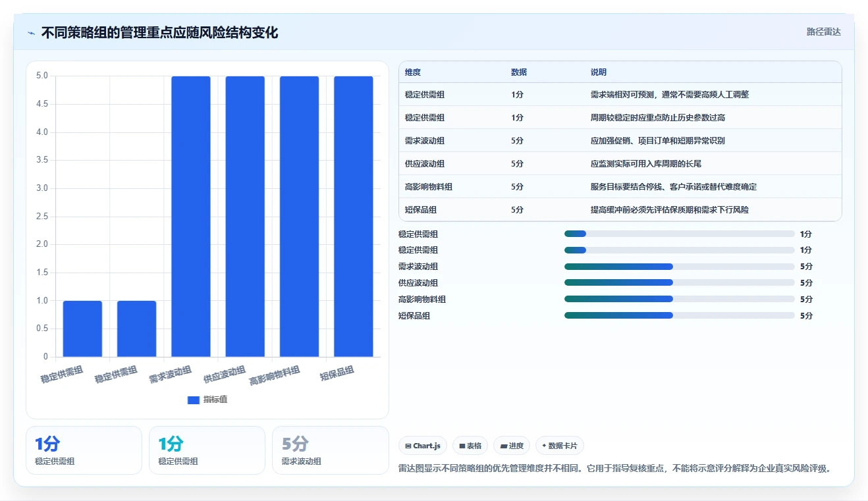This screenshot has height=501, width=868.
Task: Click 需求波动组 in the table's first column
Action: [x=425, y=141]
